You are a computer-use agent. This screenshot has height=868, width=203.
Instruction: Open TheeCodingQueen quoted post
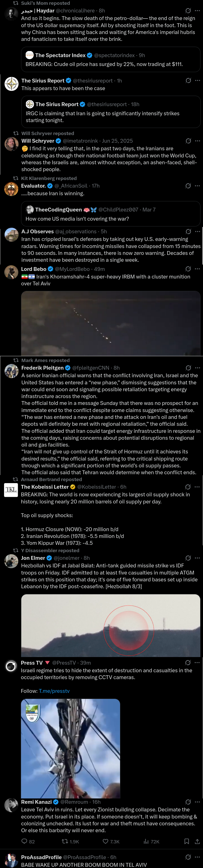[x=110, y=214]
